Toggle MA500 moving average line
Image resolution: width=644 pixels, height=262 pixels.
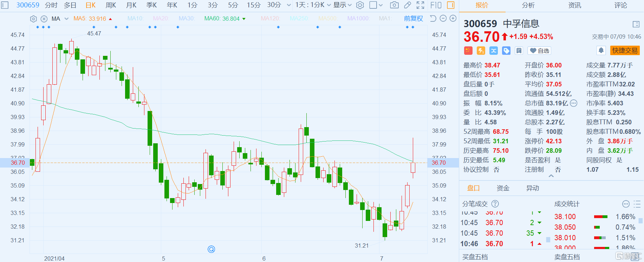pyautogui.click(x=327, y=19)
